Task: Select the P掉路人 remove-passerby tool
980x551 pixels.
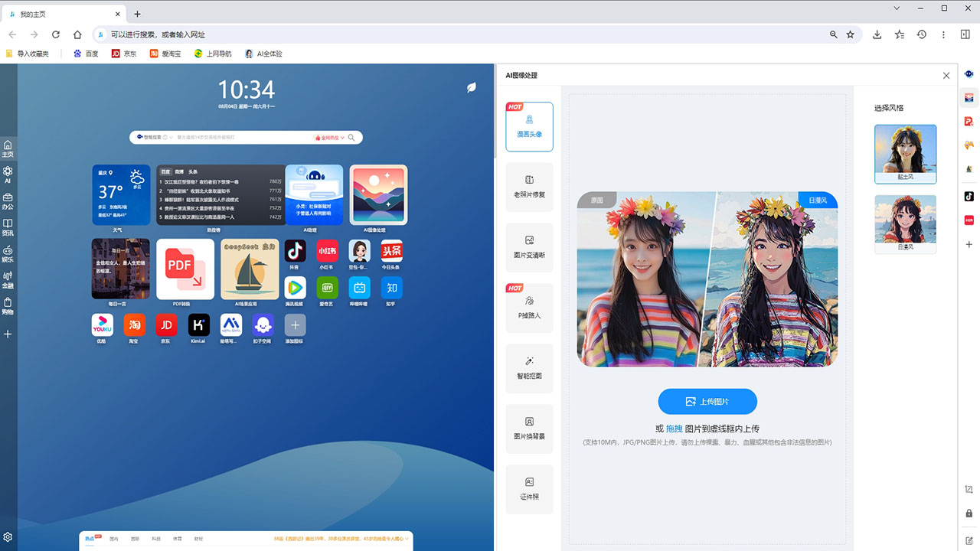Action: pyautogui.click(x=529, y=308)
